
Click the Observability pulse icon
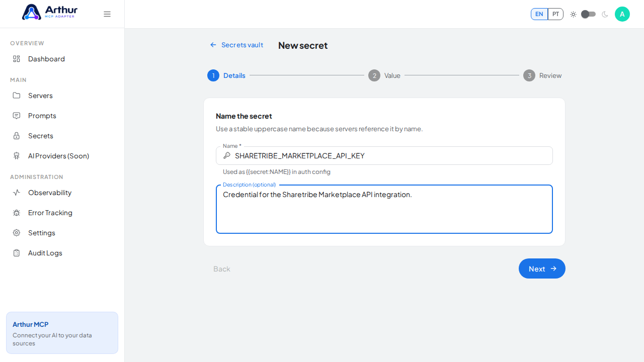pyautogui.click(x=17, y=193)
